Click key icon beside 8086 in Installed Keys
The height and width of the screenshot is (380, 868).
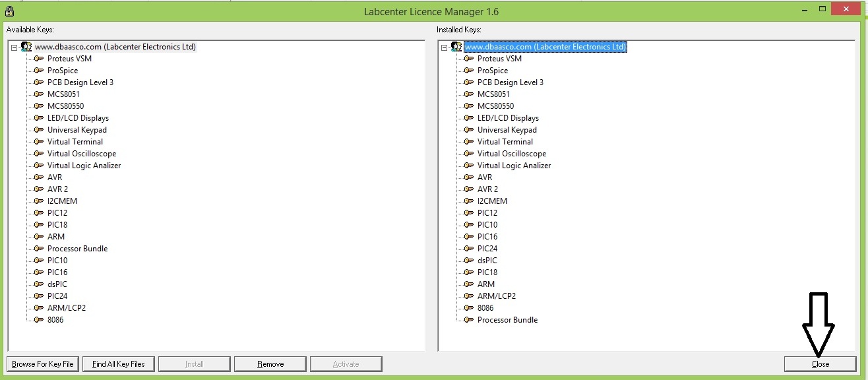[x=469, y=308]
